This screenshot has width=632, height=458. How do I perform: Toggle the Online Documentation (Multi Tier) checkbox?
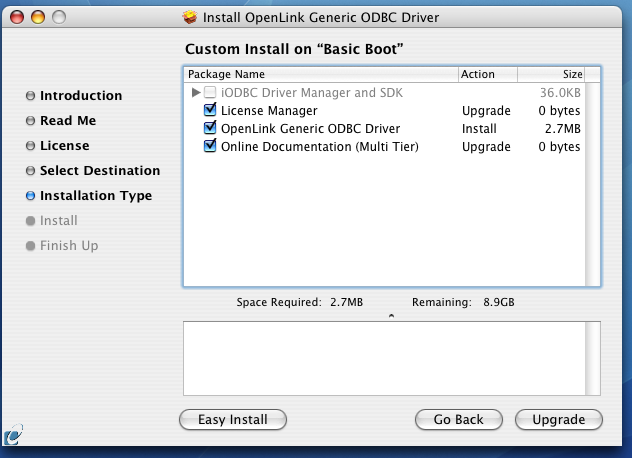pos(210,147)
